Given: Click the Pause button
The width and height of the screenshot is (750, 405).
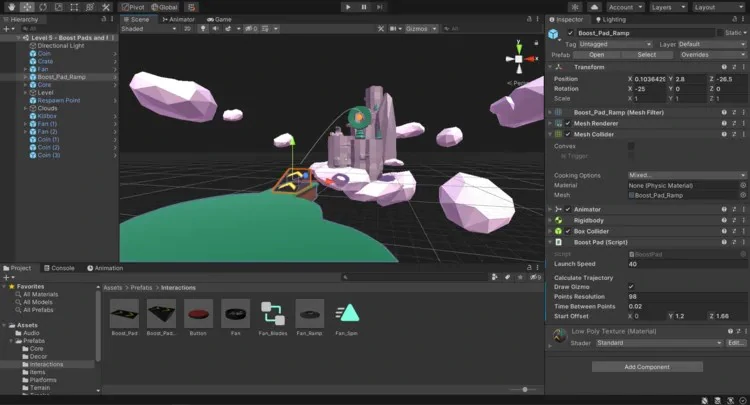Looking at the screenshot, I should (x=364, y=7).
